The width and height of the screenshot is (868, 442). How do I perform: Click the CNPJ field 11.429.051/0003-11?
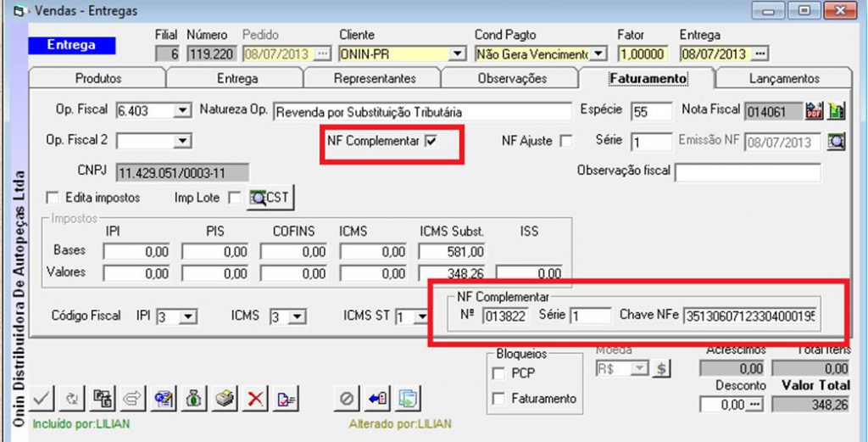pos(183,173)
